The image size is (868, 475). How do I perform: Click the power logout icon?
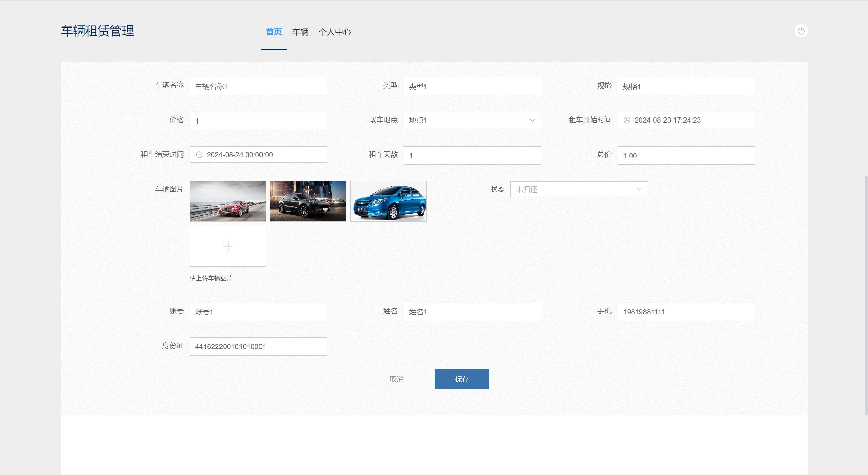(801, 31)
